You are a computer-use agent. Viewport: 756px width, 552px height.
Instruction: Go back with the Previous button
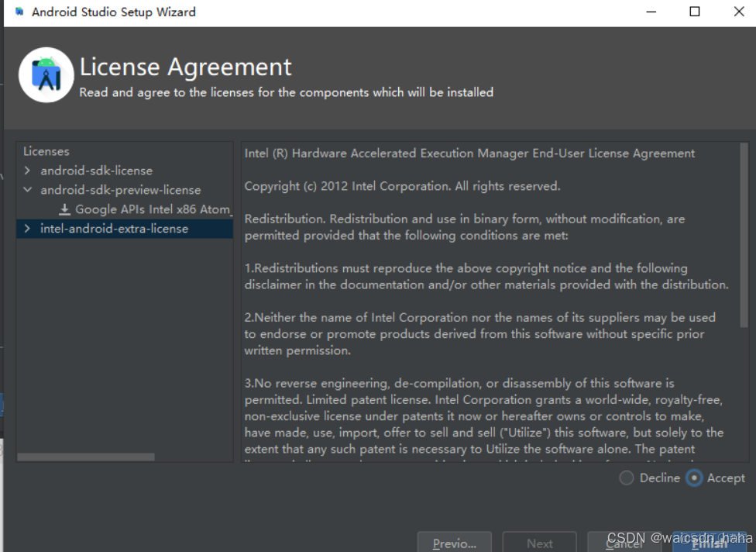point(454,543)
